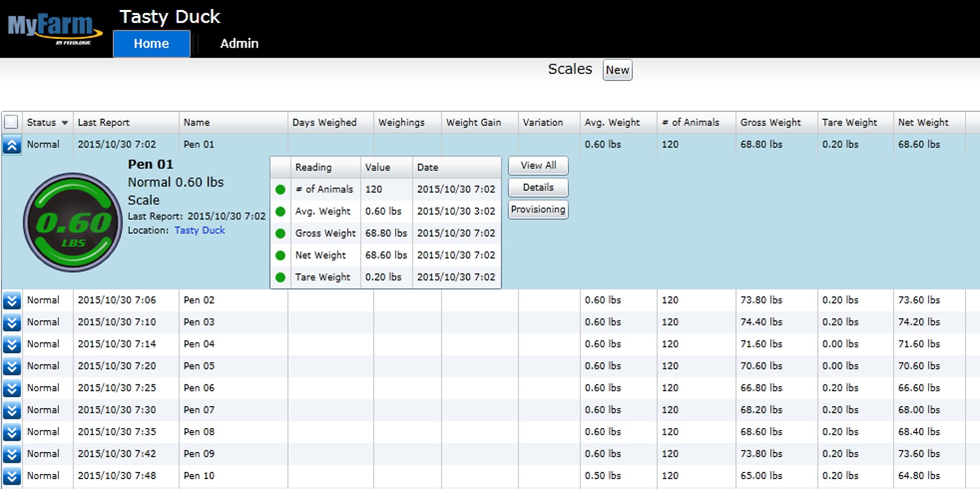Image resolution: width=980 pixels, height=489 pixels.
Task: Click green status dot for Net Weight
Action: 280,255
